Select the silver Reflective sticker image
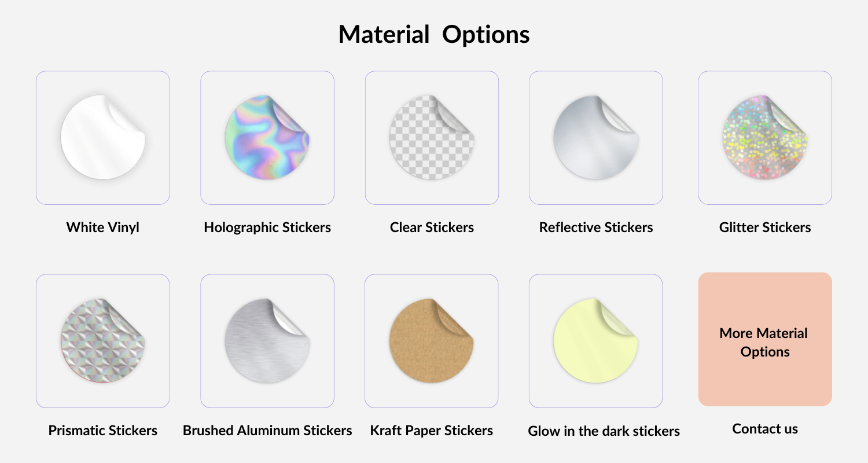 click(595, 138)
